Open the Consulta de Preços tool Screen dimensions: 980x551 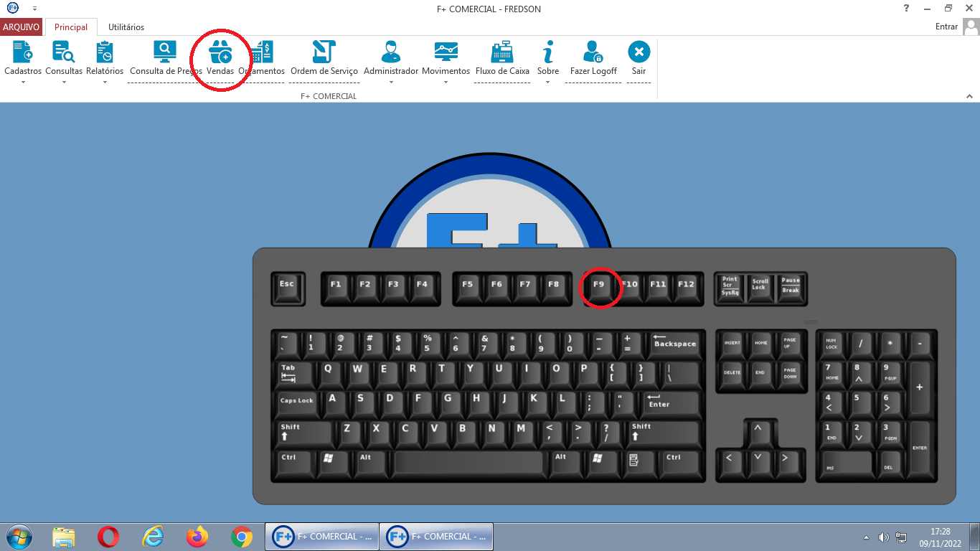point(165,58)
